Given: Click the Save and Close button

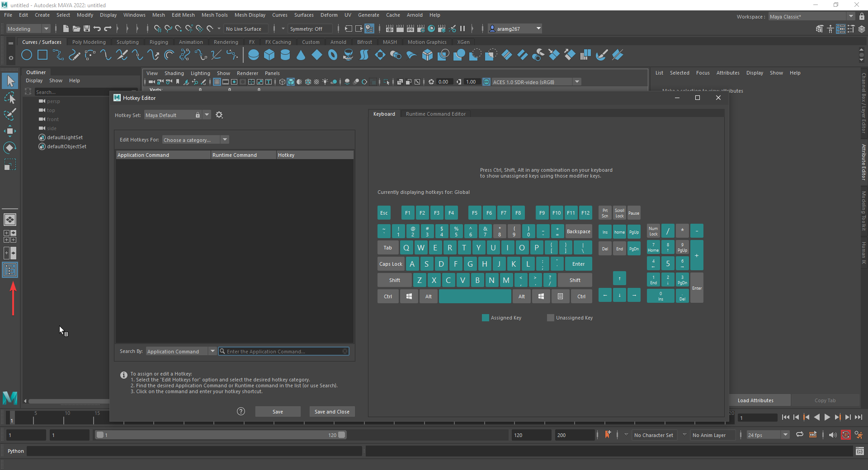Looking at the screenshot, I should coord(332,411).
